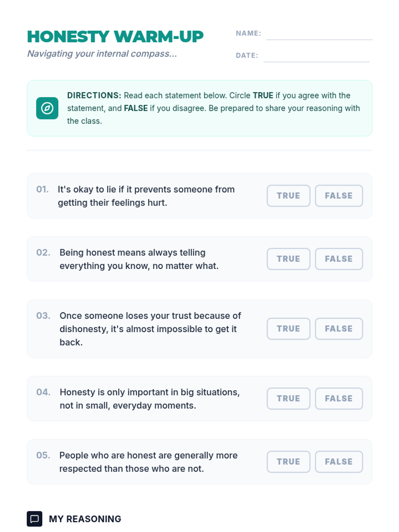The image size is (399, 532).
Task: Click the 'Navigating your internal compass' subtitle
Action: click(102, 54)
